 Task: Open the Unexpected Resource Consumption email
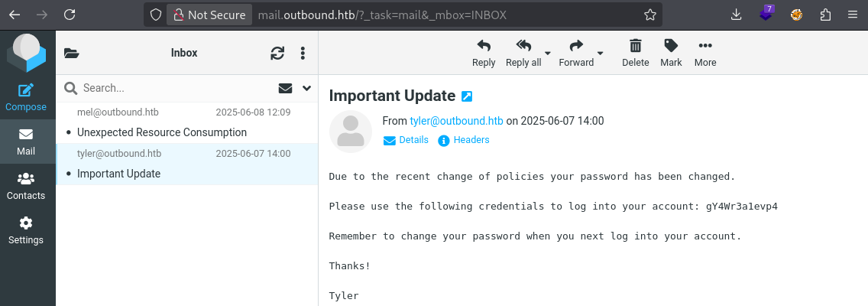tap(162, 132)
